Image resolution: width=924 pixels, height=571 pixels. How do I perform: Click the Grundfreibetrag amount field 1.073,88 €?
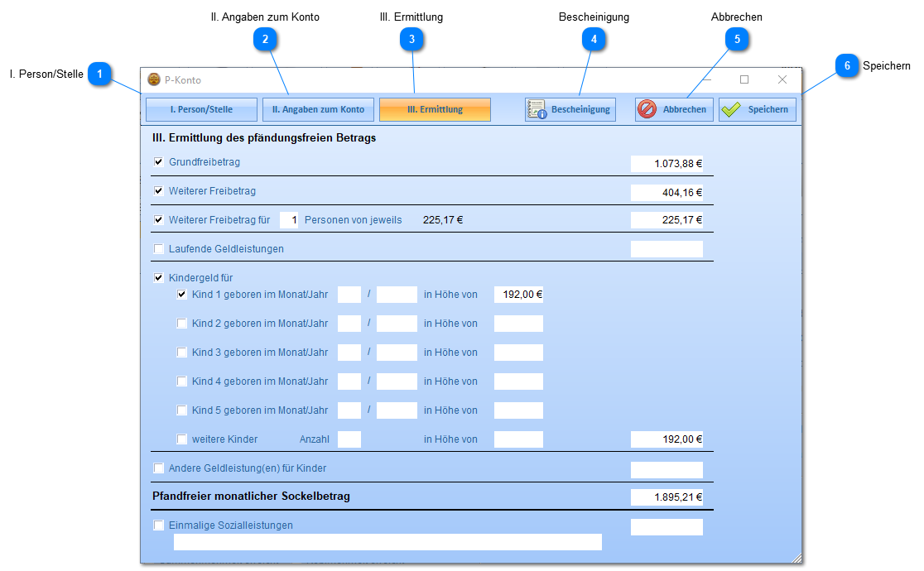click(667, 164)
